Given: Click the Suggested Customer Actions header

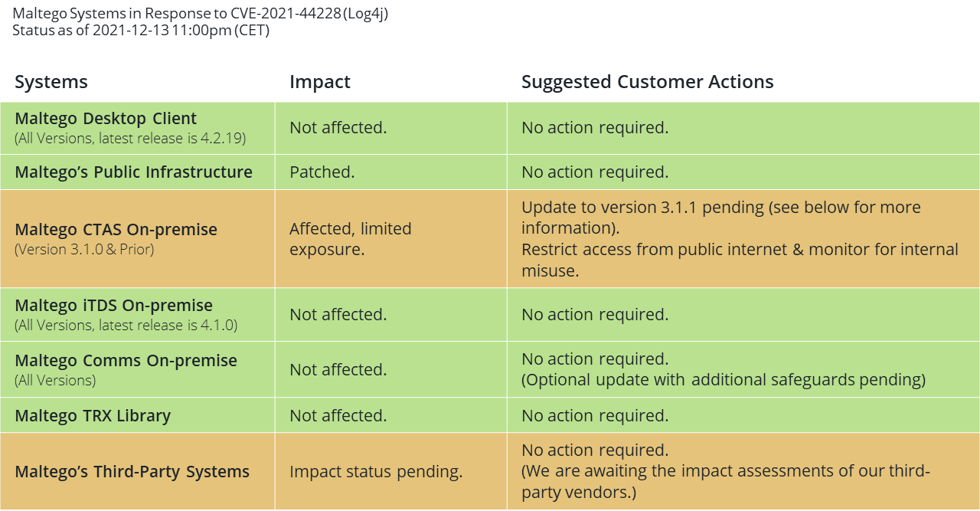Looking at the screenshot, I should click(x=648, y=82).
